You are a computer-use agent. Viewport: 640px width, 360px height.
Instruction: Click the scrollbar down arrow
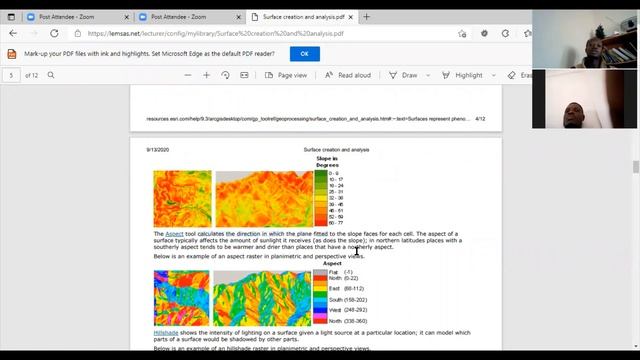[636, 347]
